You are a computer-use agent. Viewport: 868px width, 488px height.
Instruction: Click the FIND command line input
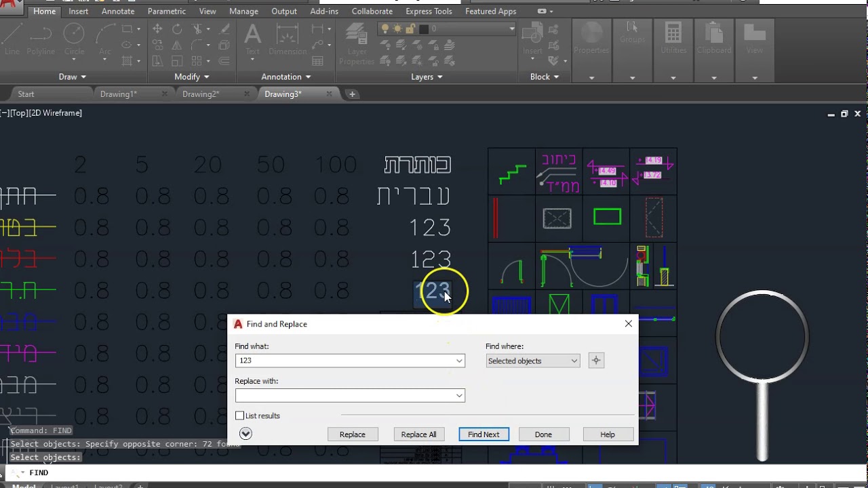(434, 472)
